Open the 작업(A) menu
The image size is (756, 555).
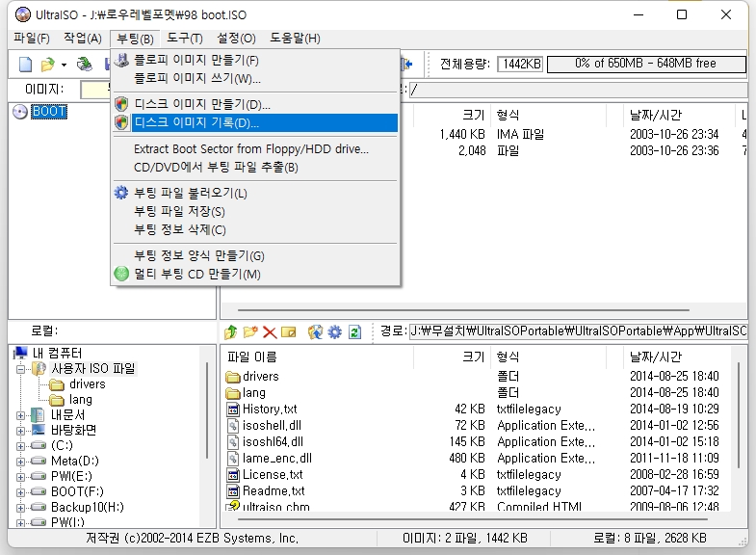(83, 39)
